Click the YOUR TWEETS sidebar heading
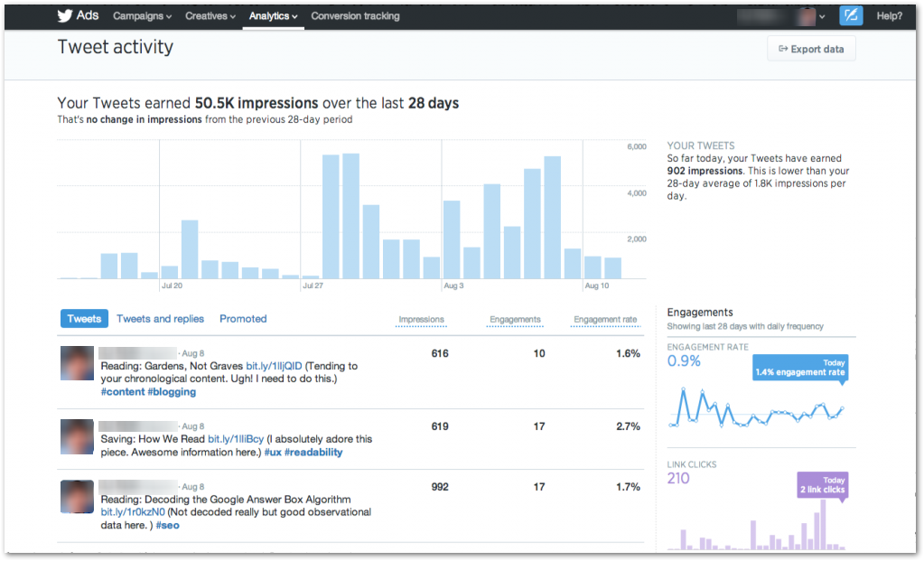The height and width of the screenshot is (561, 924). point(701,145)
